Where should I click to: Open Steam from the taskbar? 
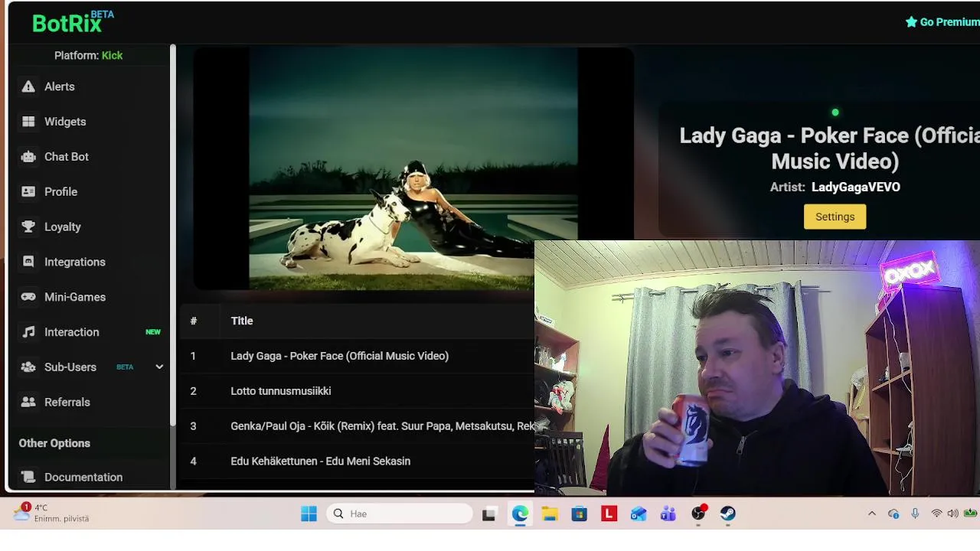[x=728, y=514]
